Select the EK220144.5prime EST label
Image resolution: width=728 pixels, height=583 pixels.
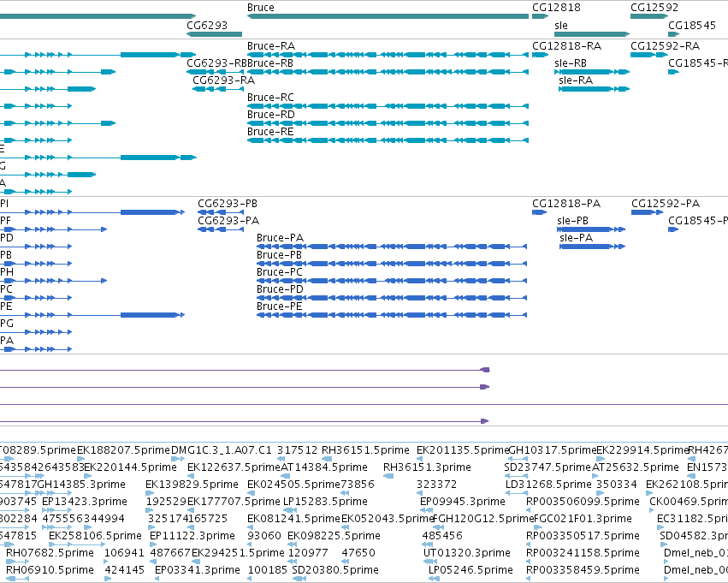tap(131, 467)
